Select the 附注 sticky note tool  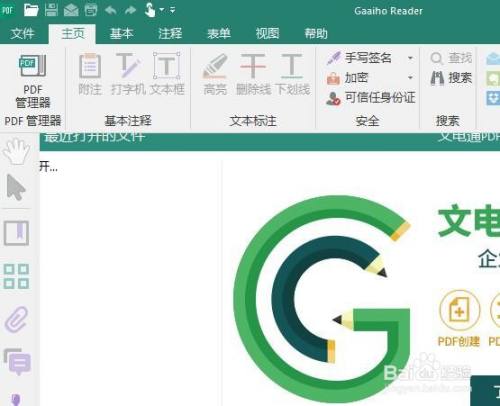90,74
